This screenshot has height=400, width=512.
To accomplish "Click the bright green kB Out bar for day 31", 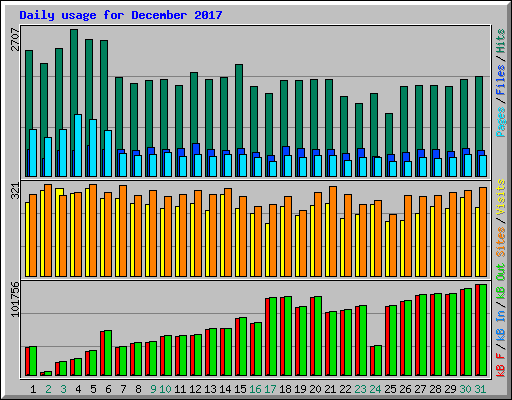I will point(483,330).
